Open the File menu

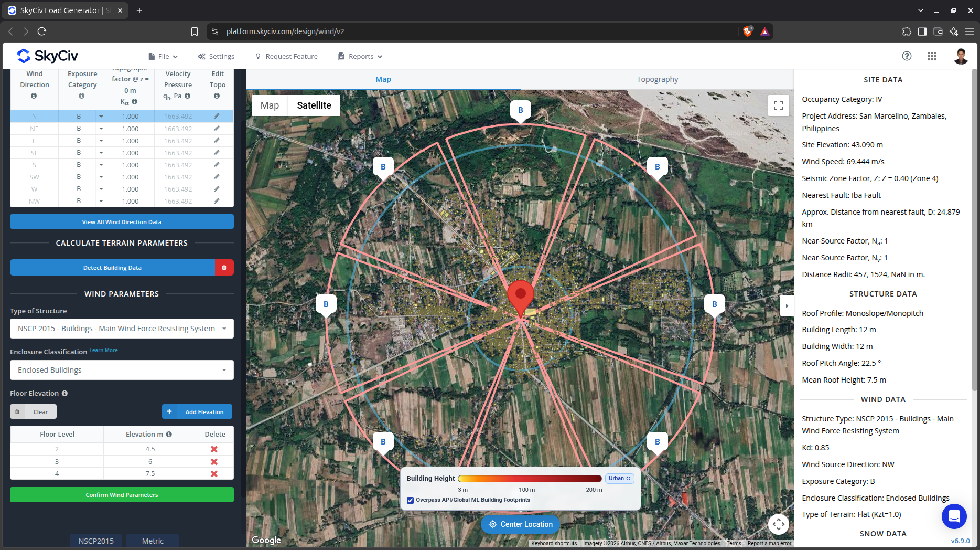click(x=163, y=56)
